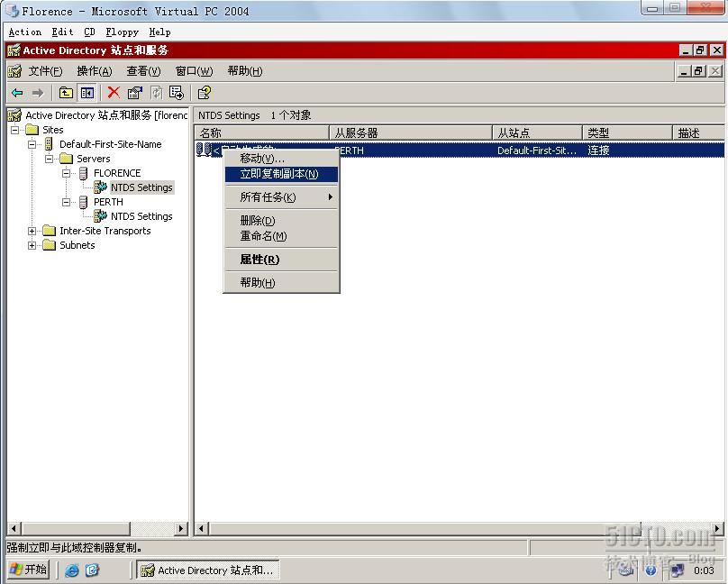Choose 立即复制副本(N) in context menu
Image resolution: width=728 pixels, height=584 pixels.
pyautogui.click(x=281, y=174)
